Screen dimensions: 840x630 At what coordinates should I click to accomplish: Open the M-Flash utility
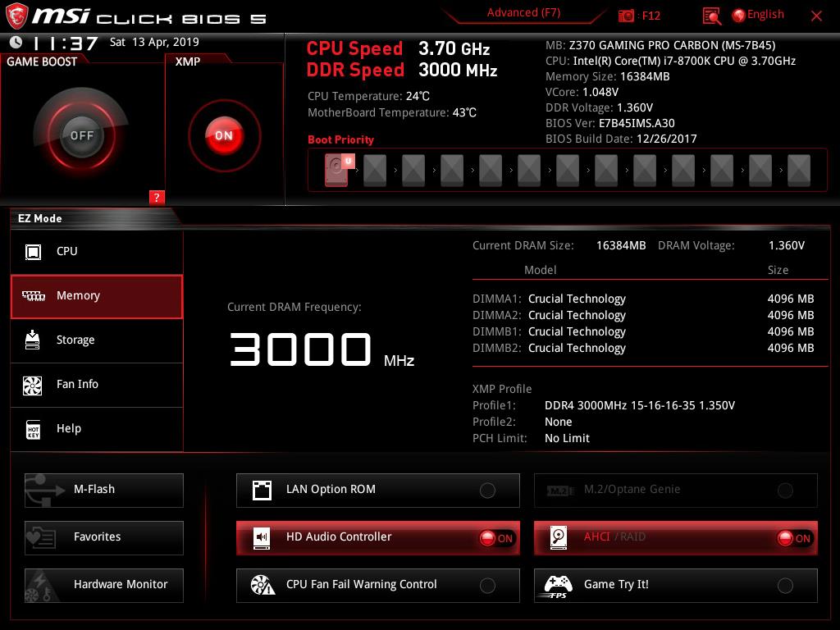click(104, 490)
